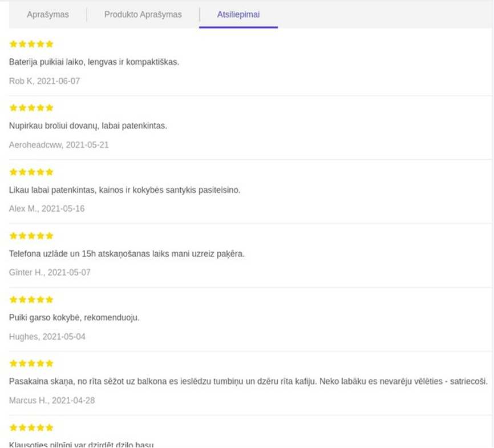This screenshot has height=448, width=494.
Task: Click review starting 'Pasakaina skaņa'
Action: 248,381
